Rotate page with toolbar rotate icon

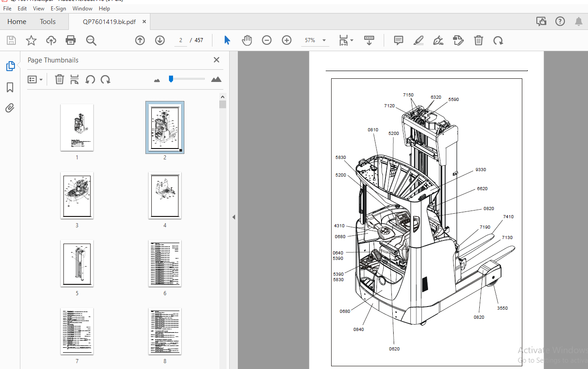coord(498,40)
